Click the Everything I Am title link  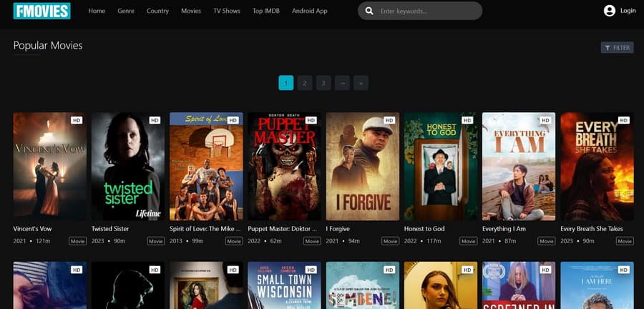tap(504, 229)
